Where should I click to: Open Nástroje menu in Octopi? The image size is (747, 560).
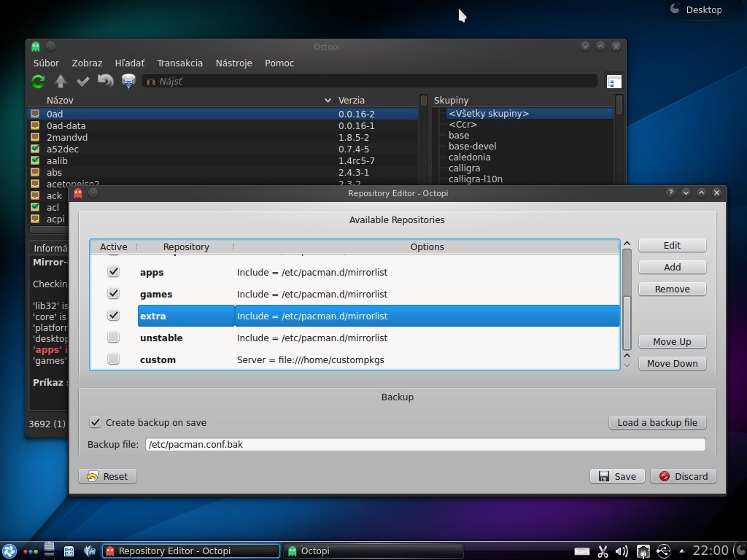coord(233,63)
